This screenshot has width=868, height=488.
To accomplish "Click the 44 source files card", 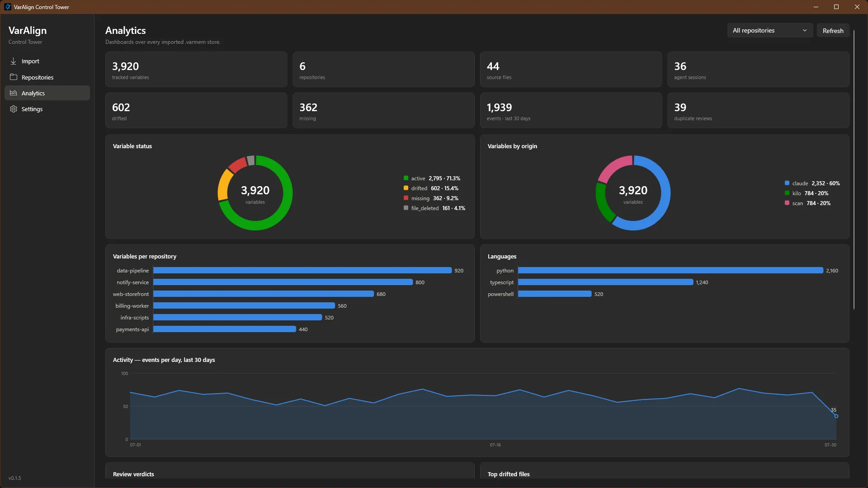I will click(571, 69).
